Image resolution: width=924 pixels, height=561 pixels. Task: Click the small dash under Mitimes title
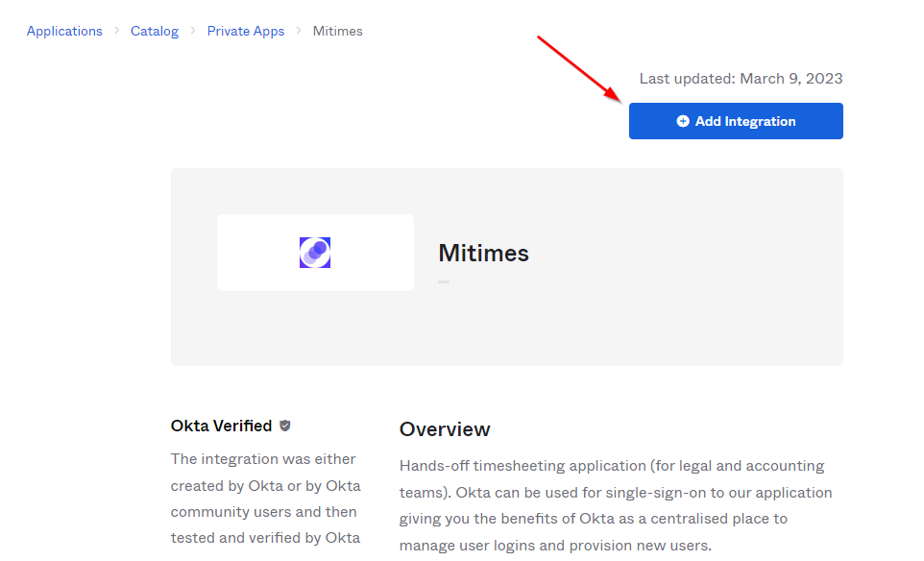click(444, 281)
